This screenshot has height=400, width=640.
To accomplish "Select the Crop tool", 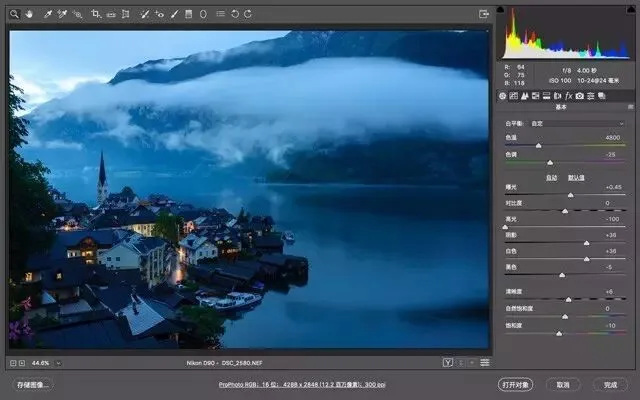I will [x=96, y=14].
